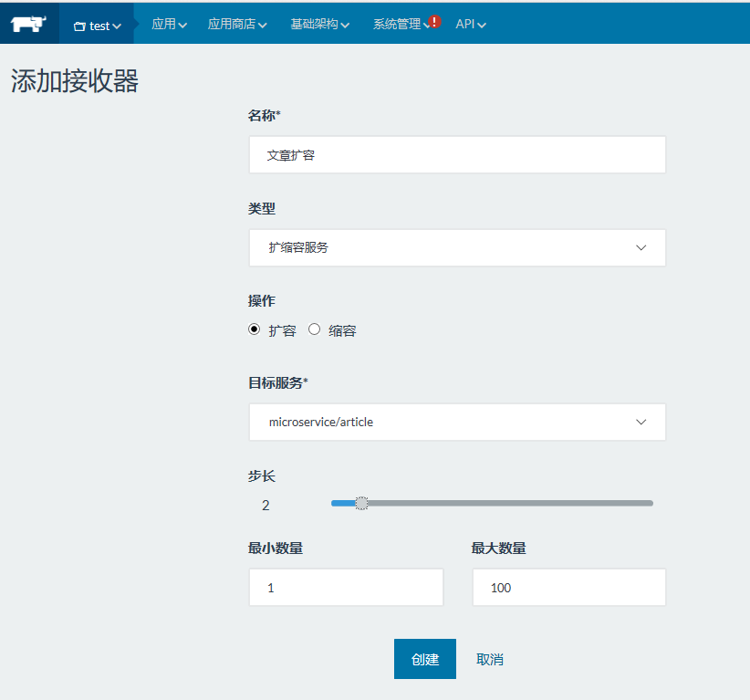Click the chevron on the 应用 menu
The height and width of the screenshot is (700, 750).
(x=181, y=26)
